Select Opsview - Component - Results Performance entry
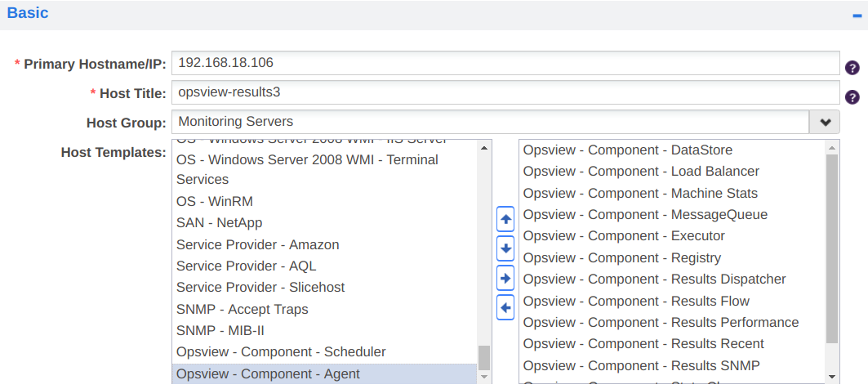 (672, 323)
